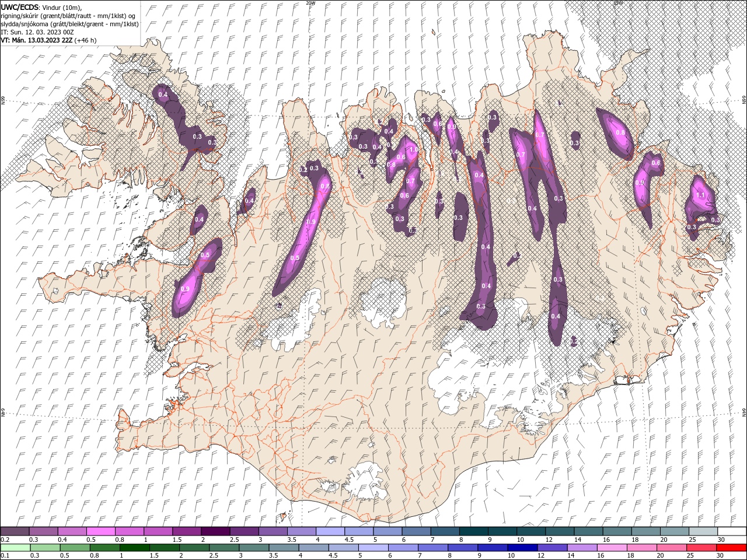
Task: Pick the lower legend swatch starting at 4
Action: click(313, 548)
